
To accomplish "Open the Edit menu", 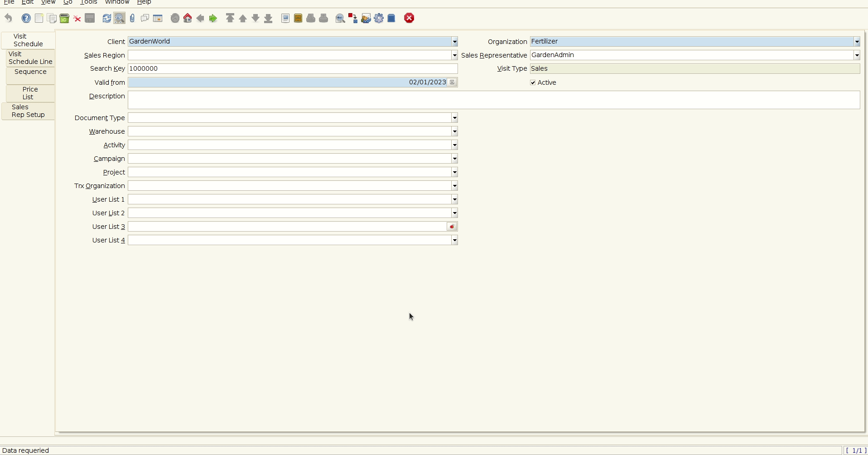I will [x=28, y=2].
